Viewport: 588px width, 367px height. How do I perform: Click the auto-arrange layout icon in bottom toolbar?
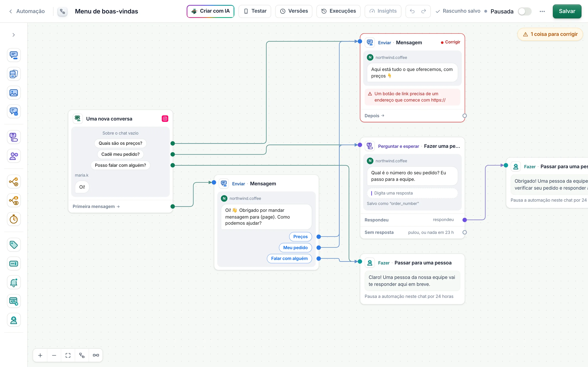click(x=82, y=355)
